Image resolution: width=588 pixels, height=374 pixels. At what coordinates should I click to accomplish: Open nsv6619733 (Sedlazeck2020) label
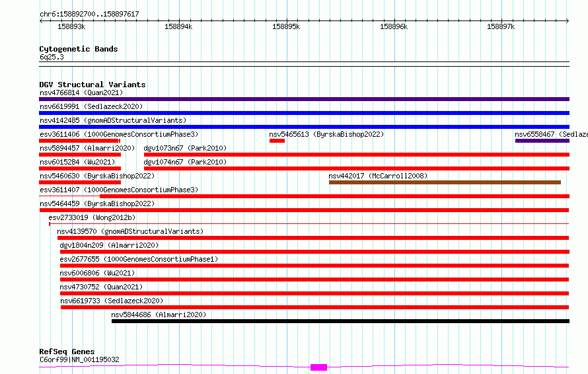pyautogui.click(x=112, y=301)
